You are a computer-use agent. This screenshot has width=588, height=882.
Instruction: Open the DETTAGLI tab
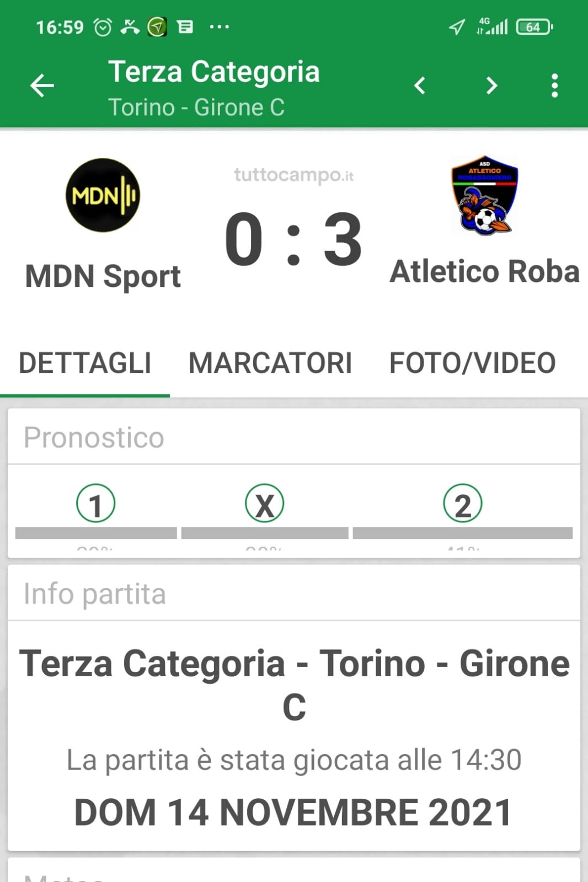click(x=85, y=363)
